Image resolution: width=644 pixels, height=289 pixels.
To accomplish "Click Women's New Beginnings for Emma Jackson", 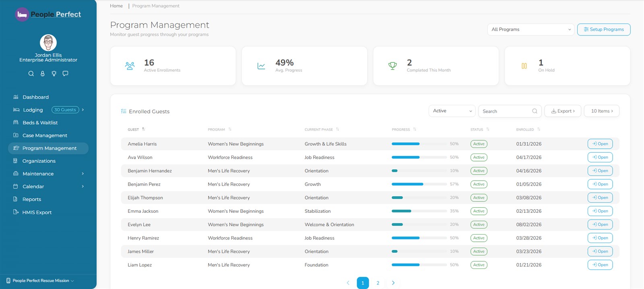I will click(236, 211).
